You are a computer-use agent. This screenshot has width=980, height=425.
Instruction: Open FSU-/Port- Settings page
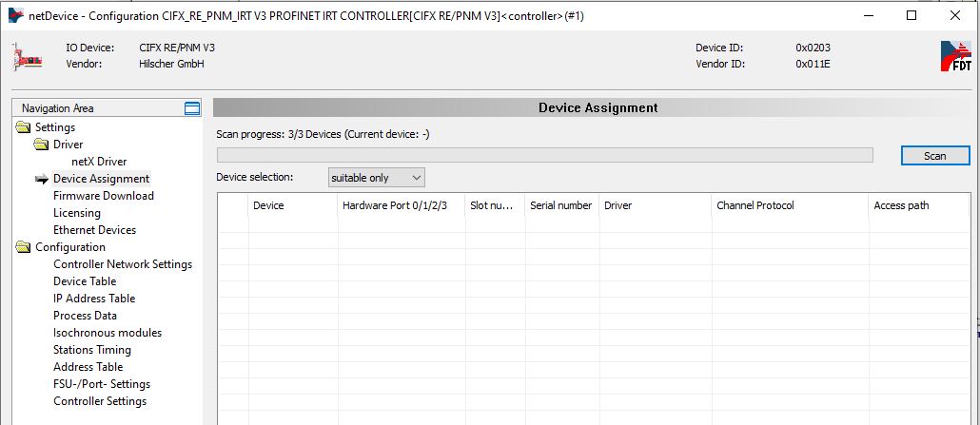coord(101,384)
